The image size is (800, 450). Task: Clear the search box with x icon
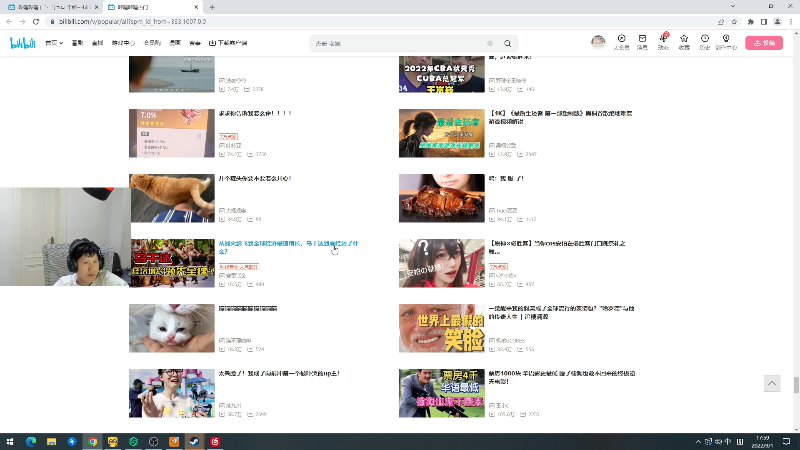click(x=490, y=43)
